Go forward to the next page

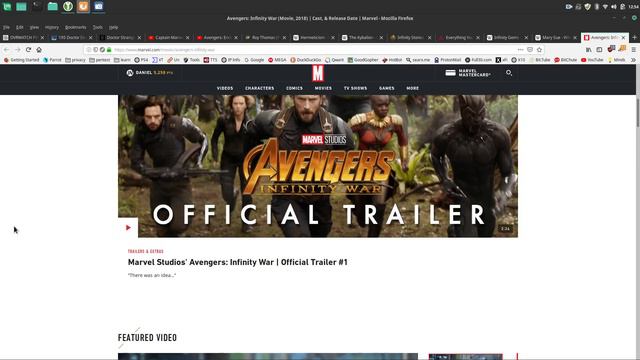[17, 49]
